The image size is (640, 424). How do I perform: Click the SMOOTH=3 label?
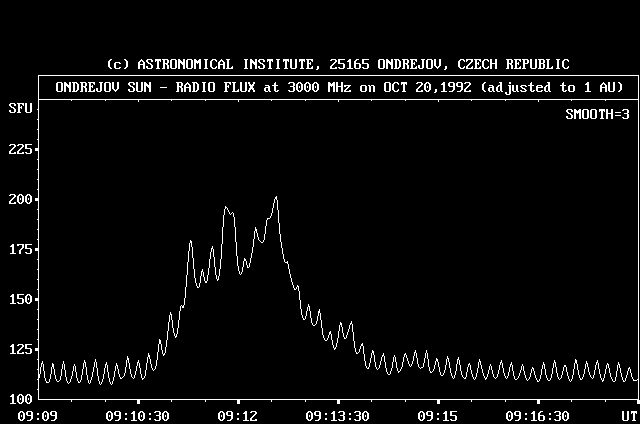point(598,115)
